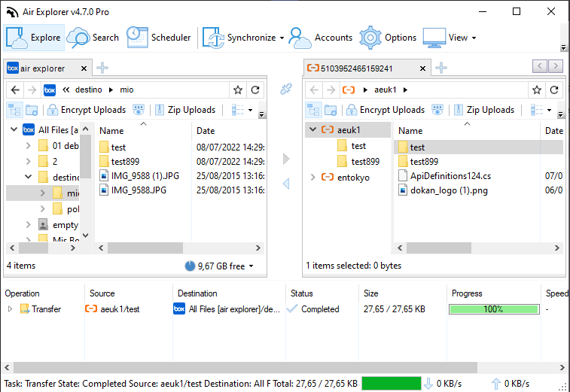Click the eye mask icon in right pane toolbar

[437, 110]
